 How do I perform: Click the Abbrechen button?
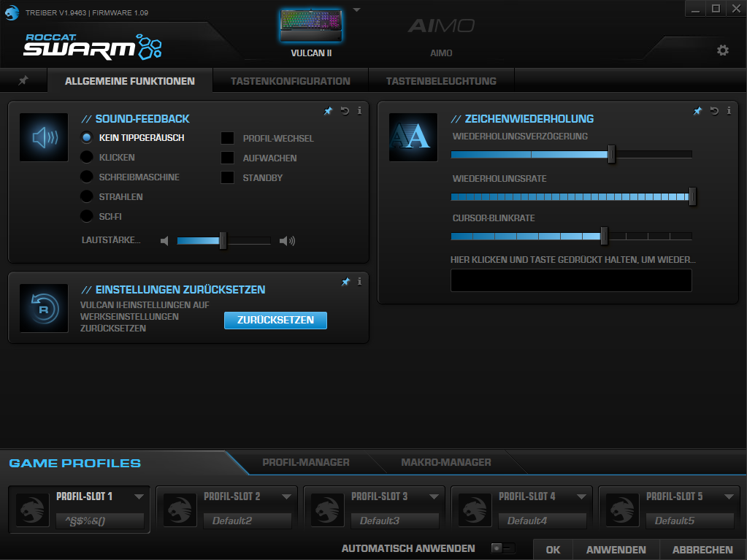pos(702,550)
